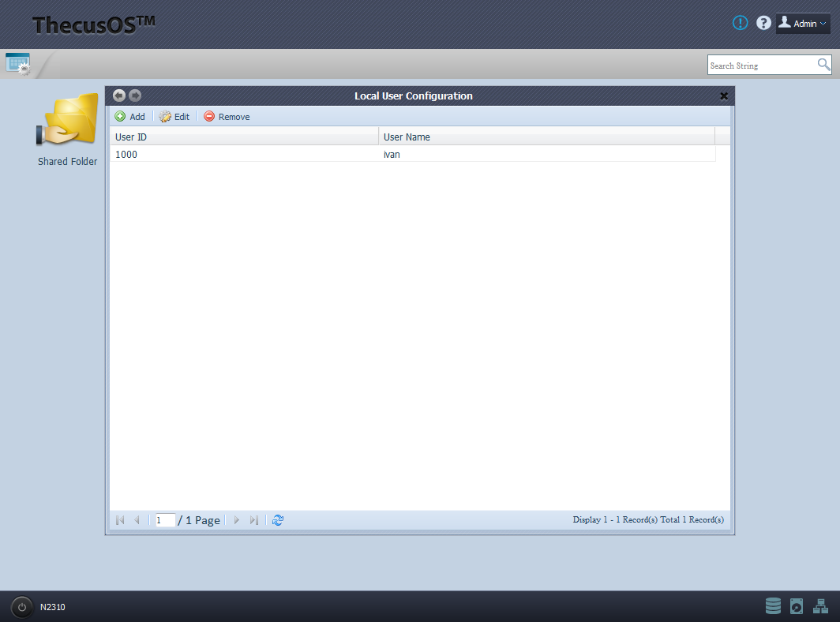Click the disk status icon
This screenshot has height=622, width=840.
click(797, 606)
